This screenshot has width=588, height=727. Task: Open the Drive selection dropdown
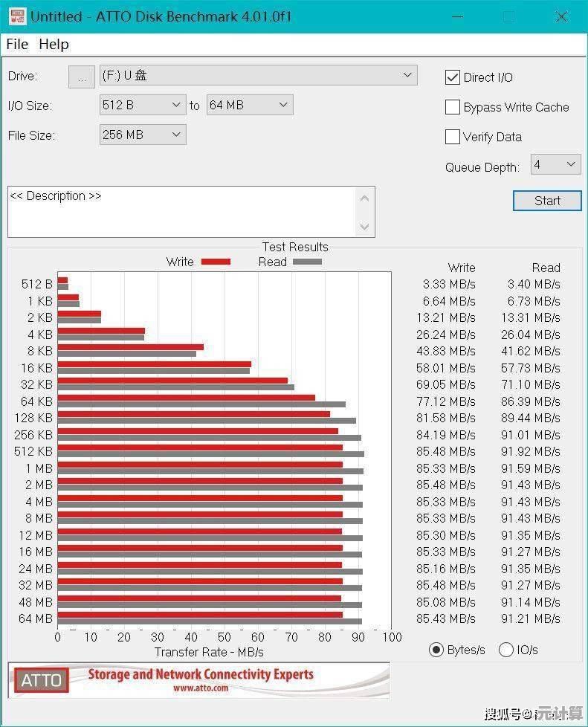click(258, 75)
